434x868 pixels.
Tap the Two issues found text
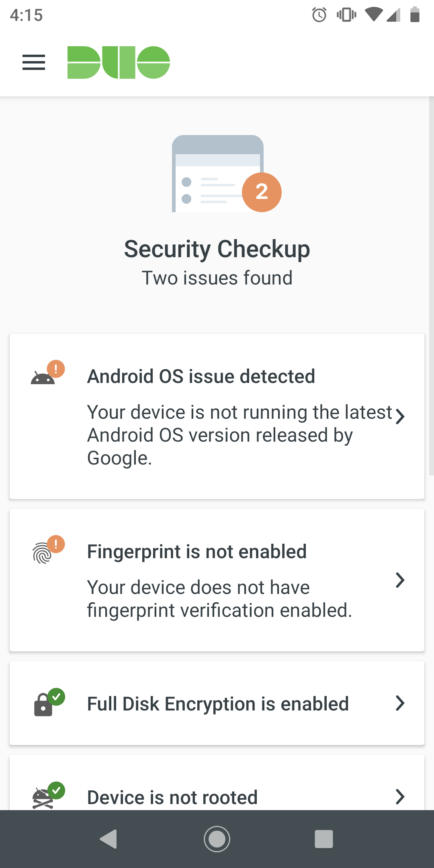tap(217, 278)
